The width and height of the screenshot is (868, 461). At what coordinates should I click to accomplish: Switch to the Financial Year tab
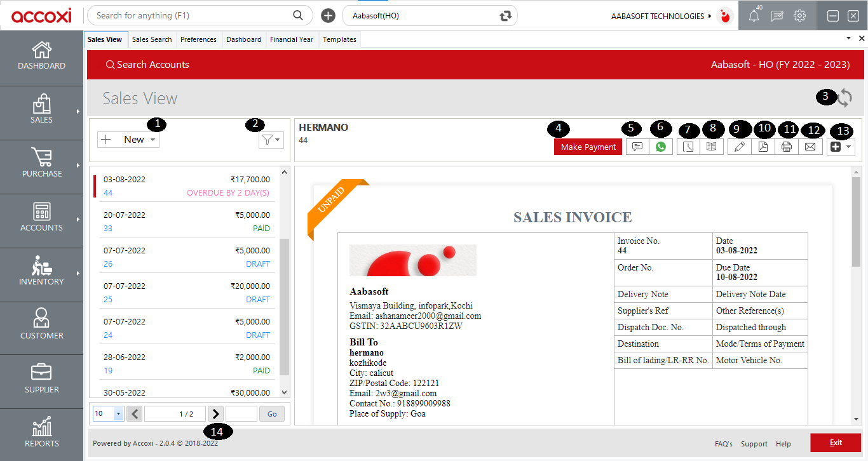[292, 39]
